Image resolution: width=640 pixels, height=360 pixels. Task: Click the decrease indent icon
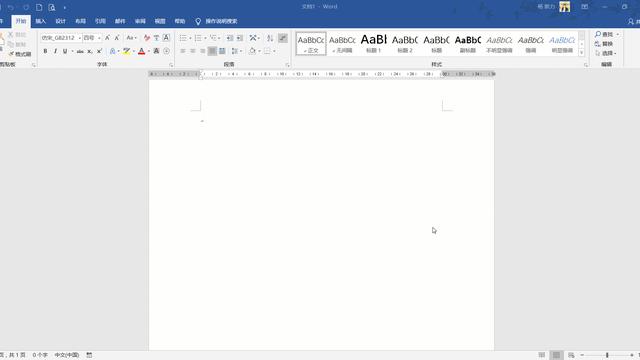point(230,38)
